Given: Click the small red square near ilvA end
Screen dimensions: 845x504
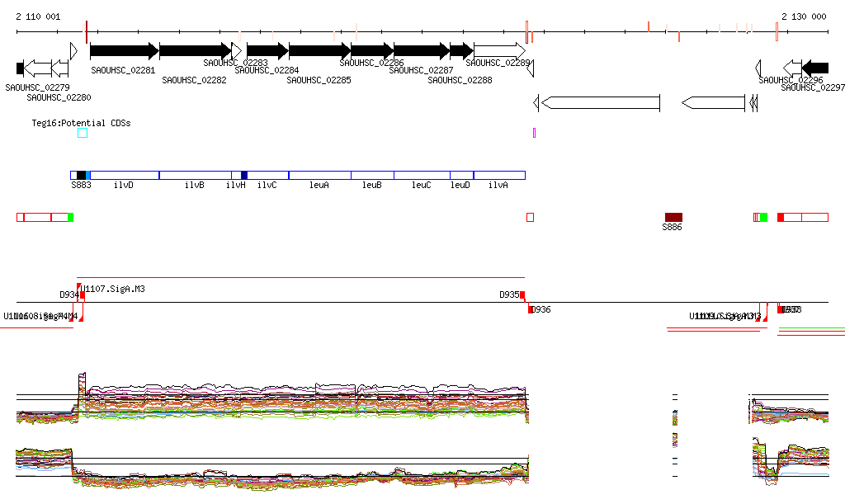Looking at the screenshot, I should [531, 217].
